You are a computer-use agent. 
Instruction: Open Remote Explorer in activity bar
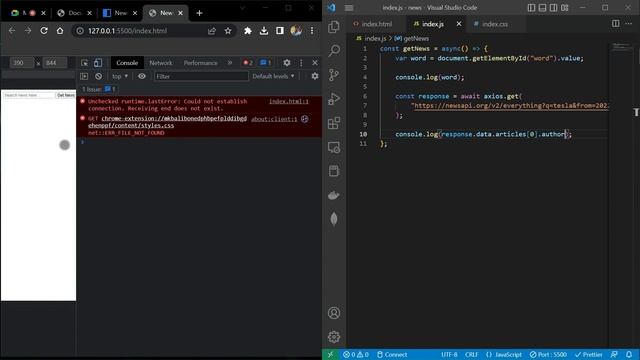[x=334, y=147]
